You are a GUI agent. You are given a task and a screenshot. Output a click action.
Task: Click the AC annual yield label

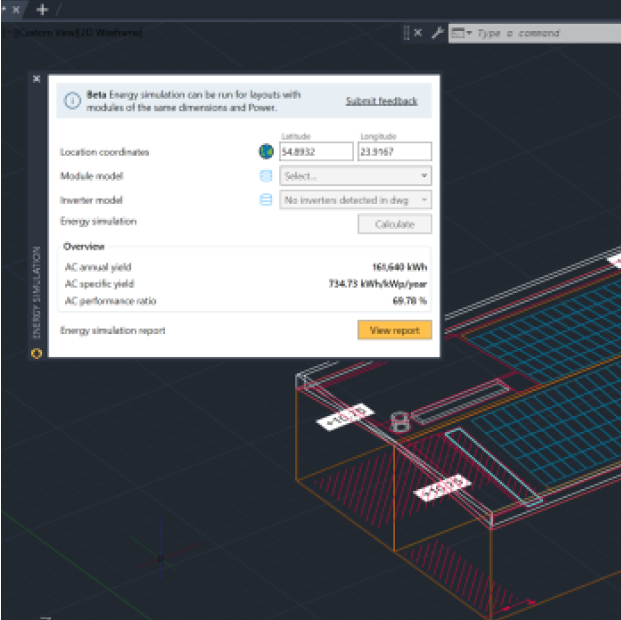coord(98,267)
